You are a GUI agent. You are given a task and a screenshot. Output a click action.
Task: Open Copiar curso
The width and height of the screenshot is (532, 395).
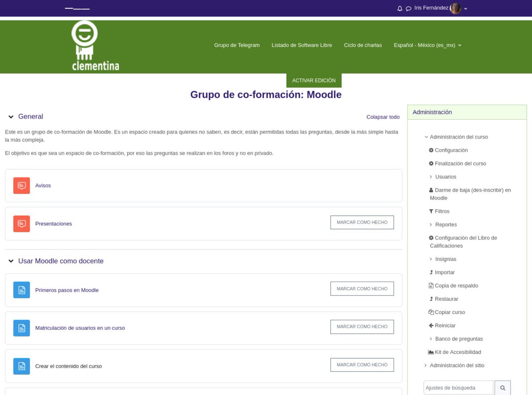point(450,312)
